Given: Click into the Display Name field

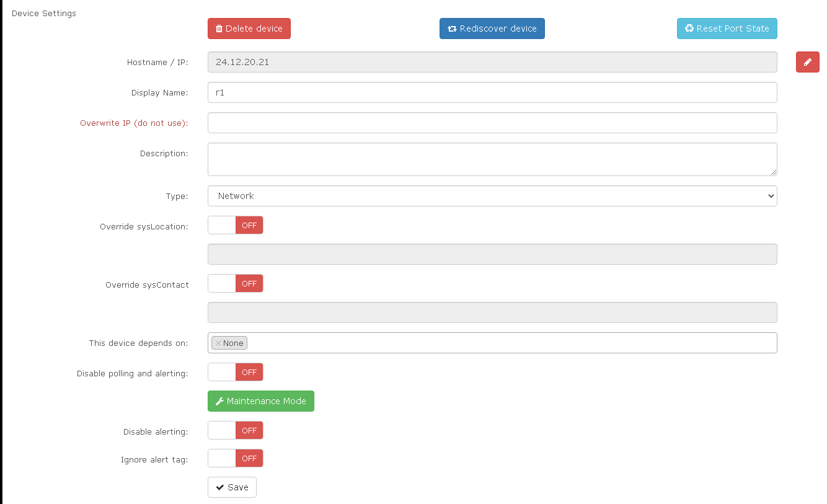Looking at the screenshot, I should point(492,92).
